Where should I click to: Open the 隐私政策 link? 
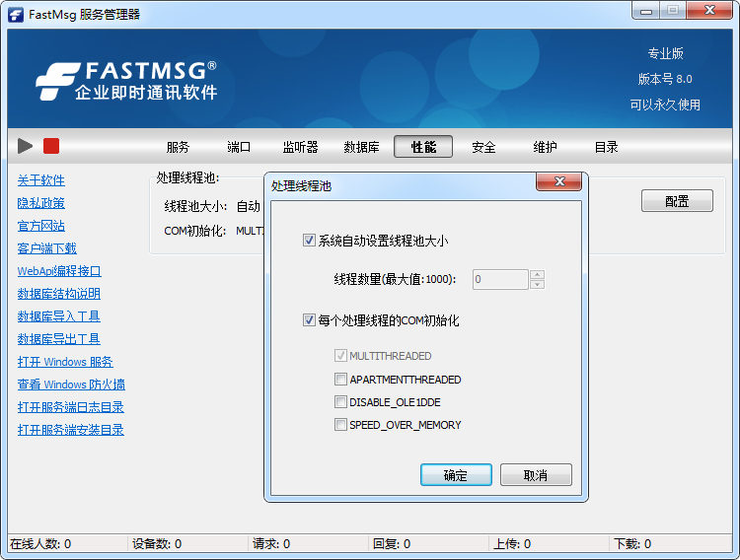point(41,203)
